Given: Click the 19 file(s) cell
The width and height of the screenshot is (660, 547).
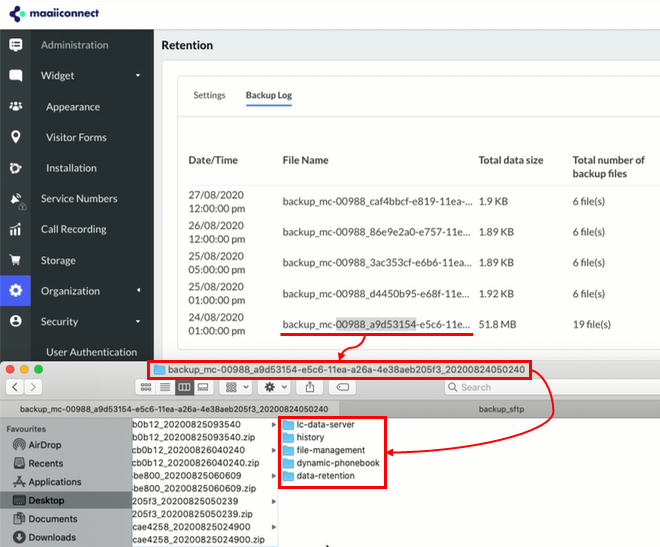Looking at the screenshot, I should tap(592, 324).
